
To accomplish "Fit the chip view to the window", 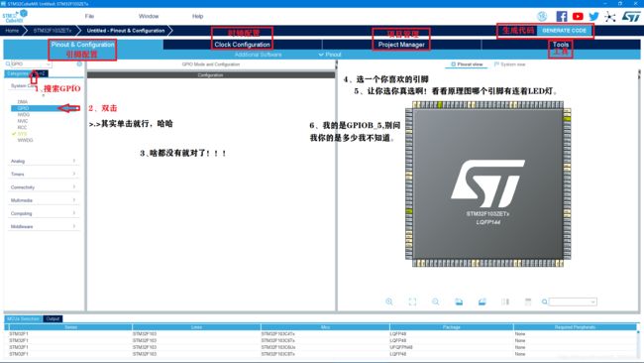I will [412, 302].
